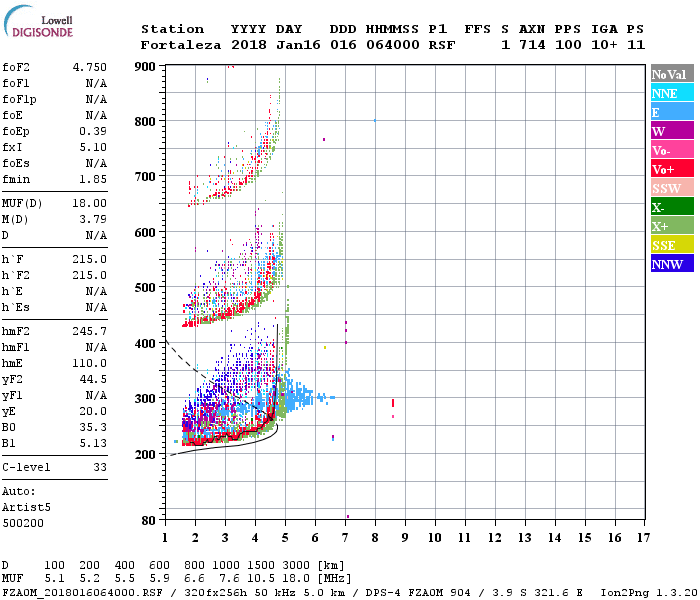Image resolution: width=700 pixels, height=600 pixels.
Task: Click the fmin value 1.85
Action: (93, 179)
